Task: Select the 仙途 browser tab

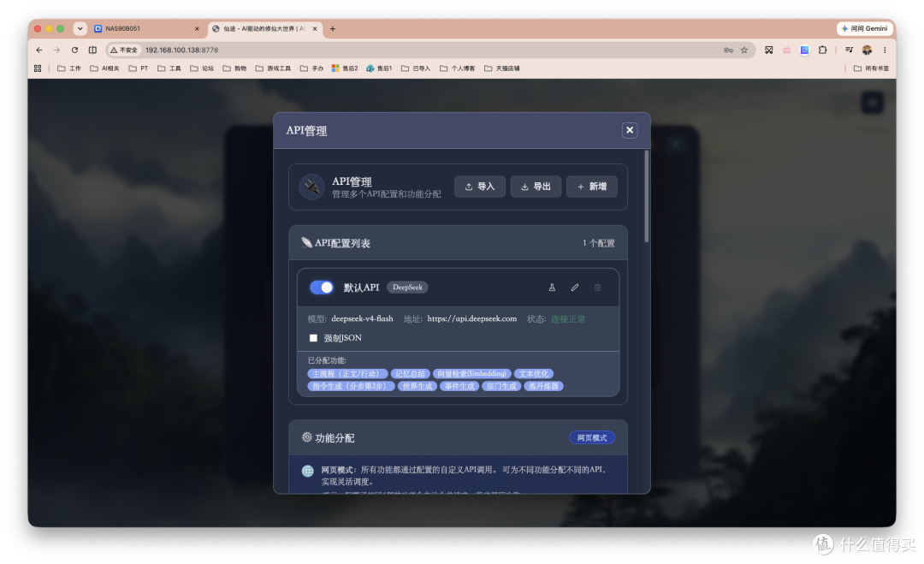Action: 264,28
